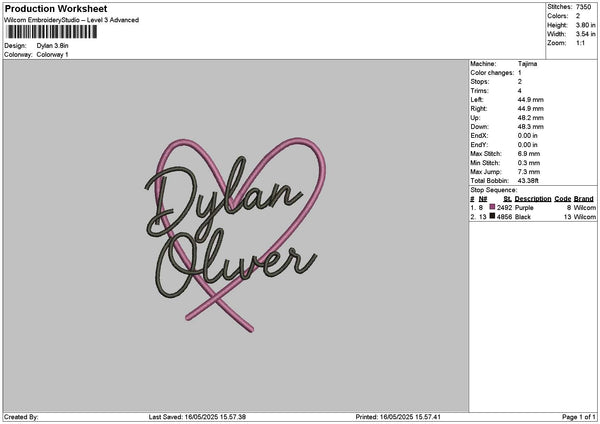The width and height of the screenshot is (600, 424).
Task: Click the Height value 3.80 in
Action: tap(585, 25)
